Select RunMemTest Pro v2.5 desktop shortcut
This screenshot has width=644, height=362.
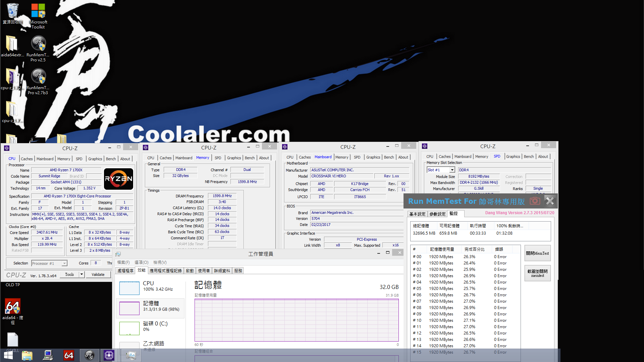[x=38, y=48]
